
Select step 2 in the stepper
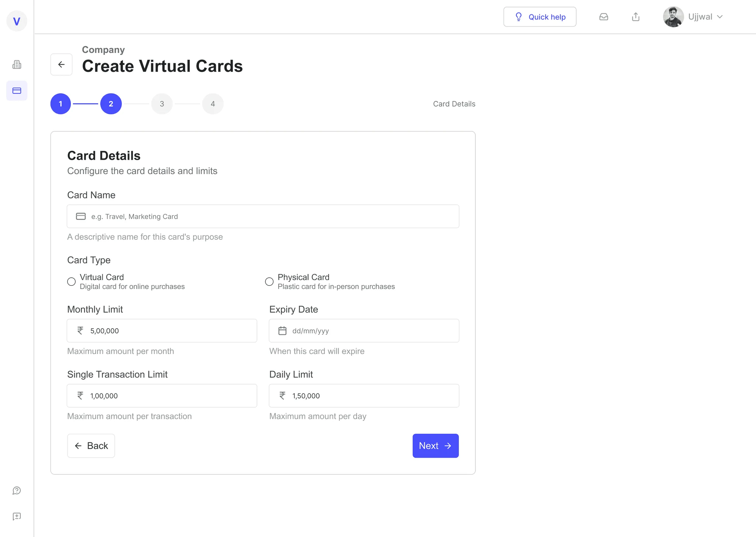pyautogui.click(x=111, y=104)
